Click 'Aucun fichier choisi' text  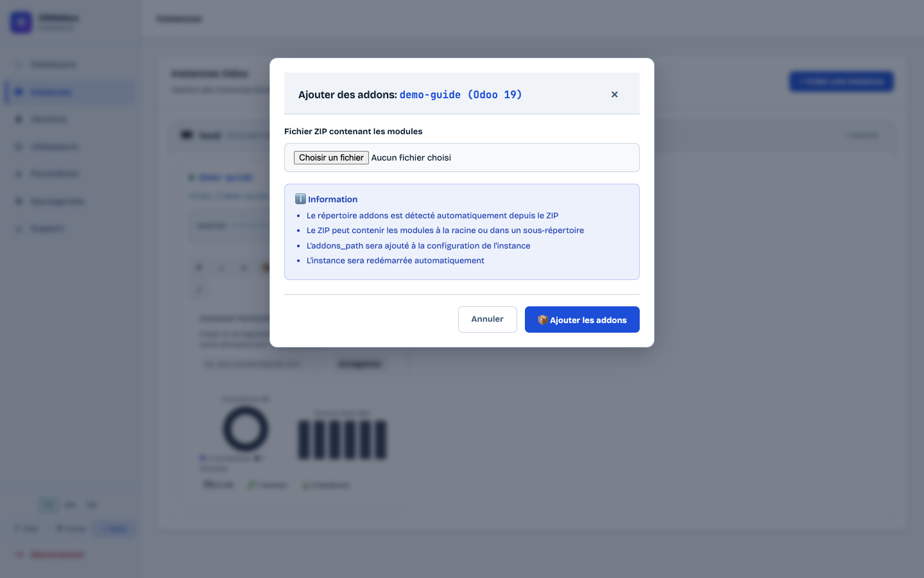(x=411, y=157)
